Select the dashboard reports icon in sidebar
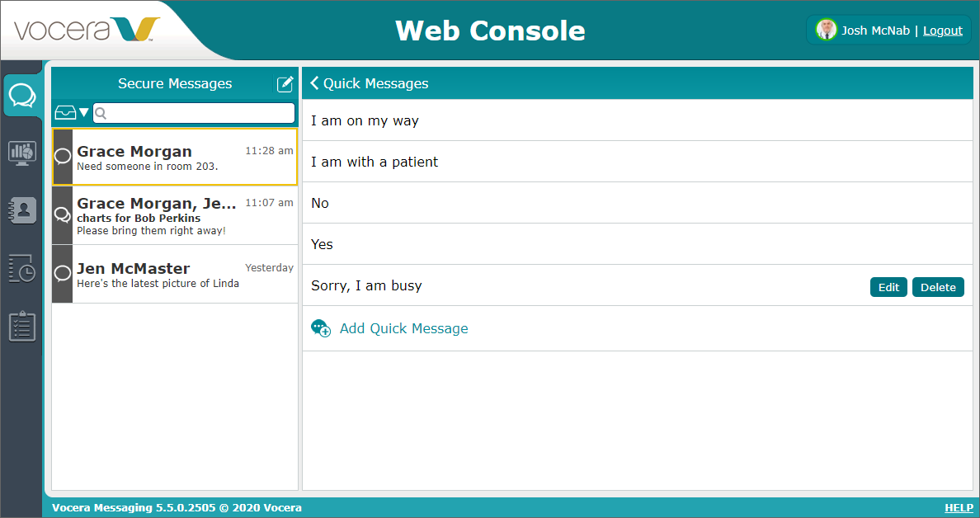Viewport: 980px width, 518px height. pyautogui.click(x=22, y=153)
